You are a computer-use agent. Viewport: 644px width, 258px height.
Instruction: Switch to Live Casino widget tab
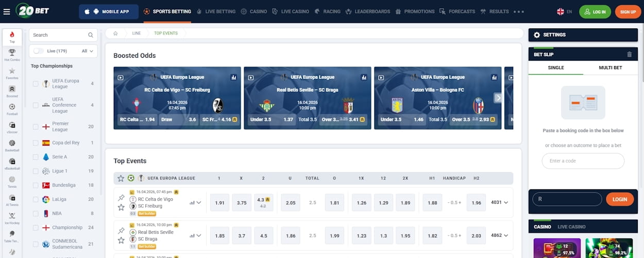571,227
